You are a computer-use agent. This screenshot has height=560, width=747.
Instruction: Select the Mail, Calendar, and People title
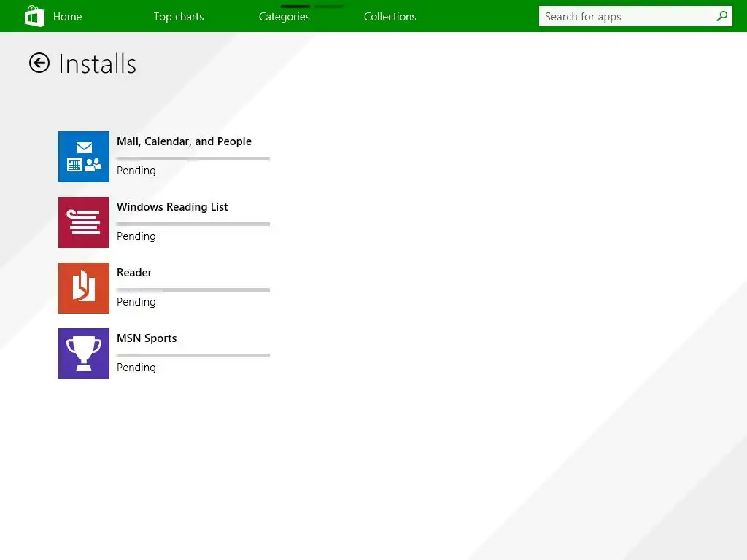coord(185,141)
